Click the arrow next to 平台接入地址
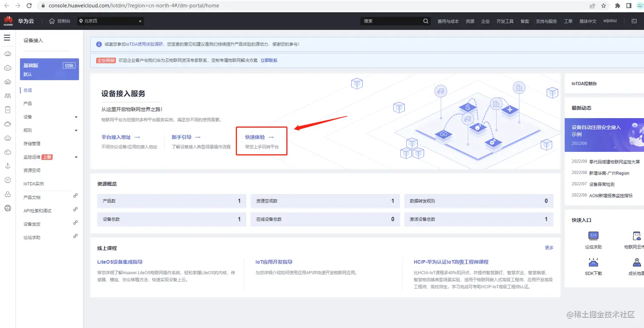The height and width of the screenshot is (328, 644). pos(137,137)
